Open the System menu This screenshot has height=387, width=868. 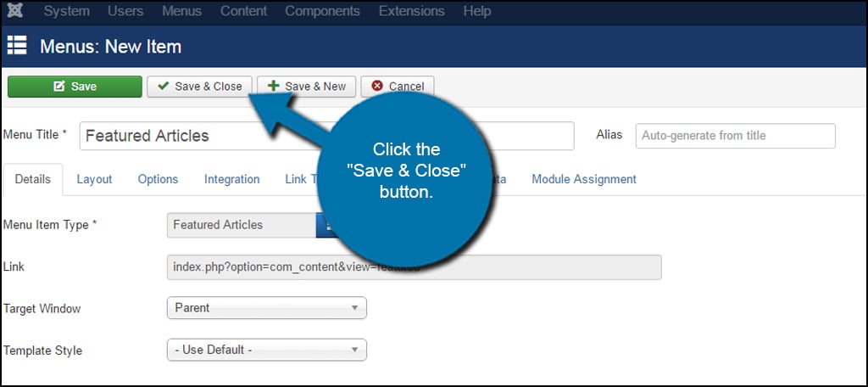coord(66,11)
